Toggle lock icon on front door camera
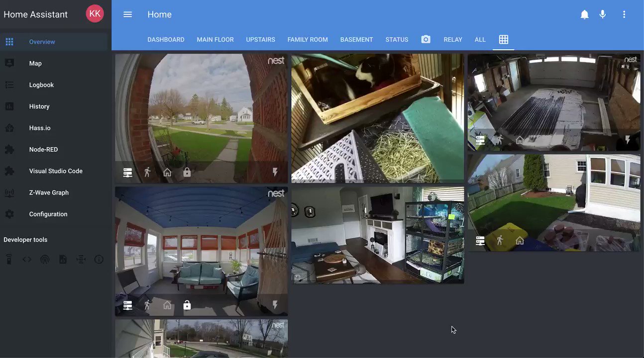This screenshot has width=644, height=358. 187,172
